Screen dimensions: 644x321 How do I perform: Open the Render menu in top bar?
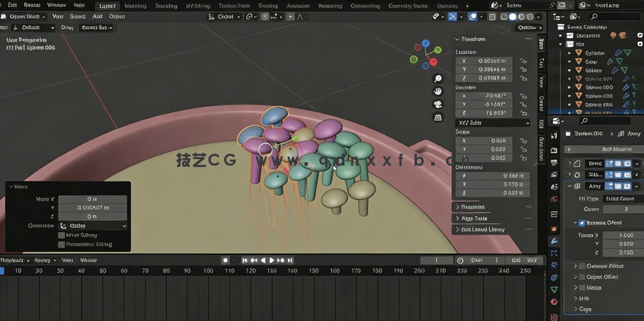pyautogui.click(x=32, y=5)
